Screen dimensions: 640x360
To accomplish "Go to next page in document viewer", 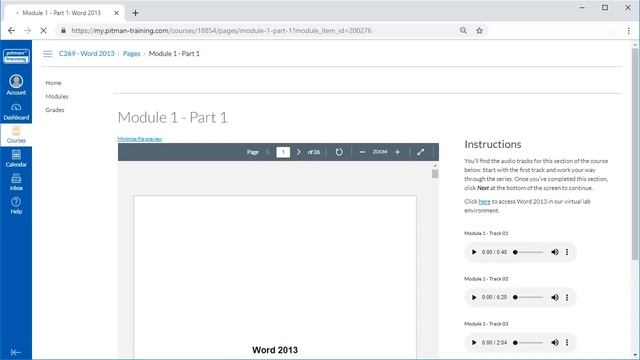I will [298, 152].
